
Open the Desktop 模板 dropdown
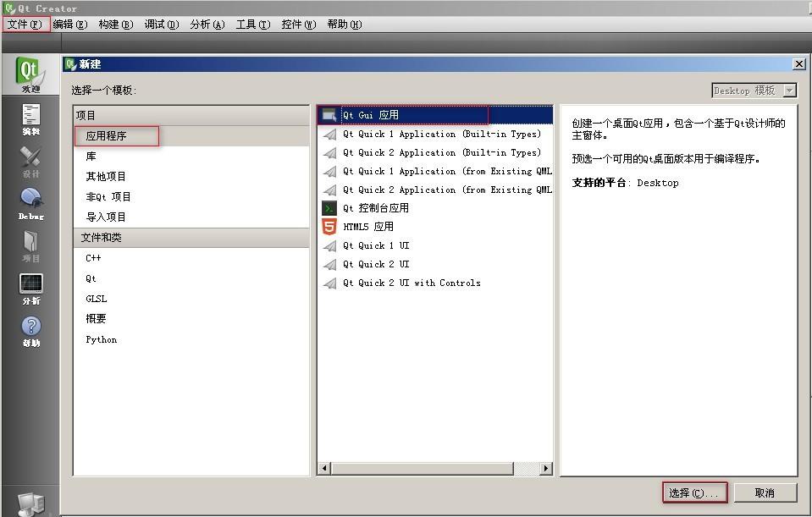(753, 90)
